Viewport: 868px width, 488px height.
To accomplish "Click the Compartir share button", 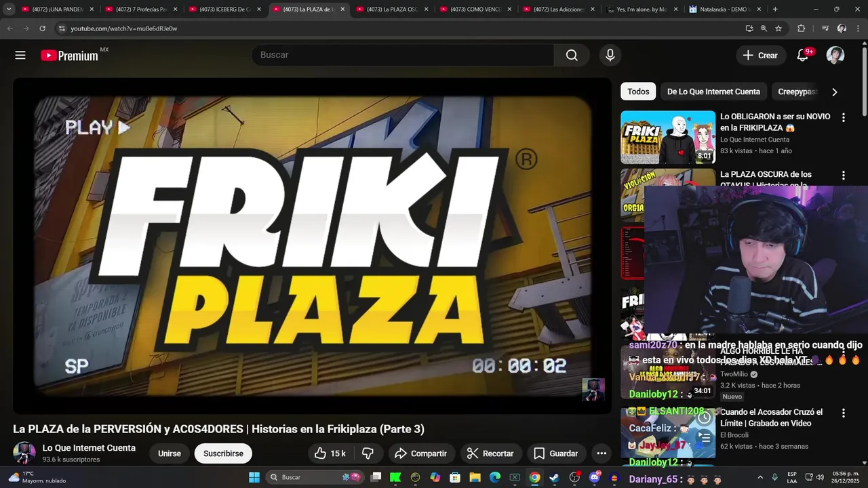I will [420, 453].
